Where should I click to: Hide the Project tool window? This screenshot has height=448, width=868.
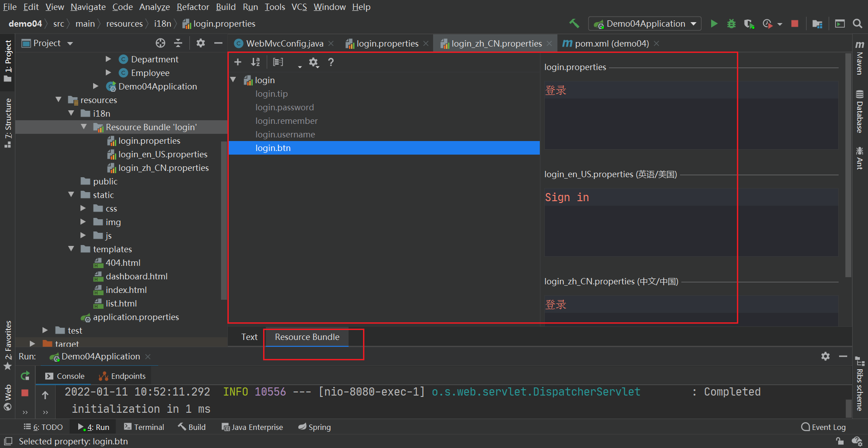218,43
